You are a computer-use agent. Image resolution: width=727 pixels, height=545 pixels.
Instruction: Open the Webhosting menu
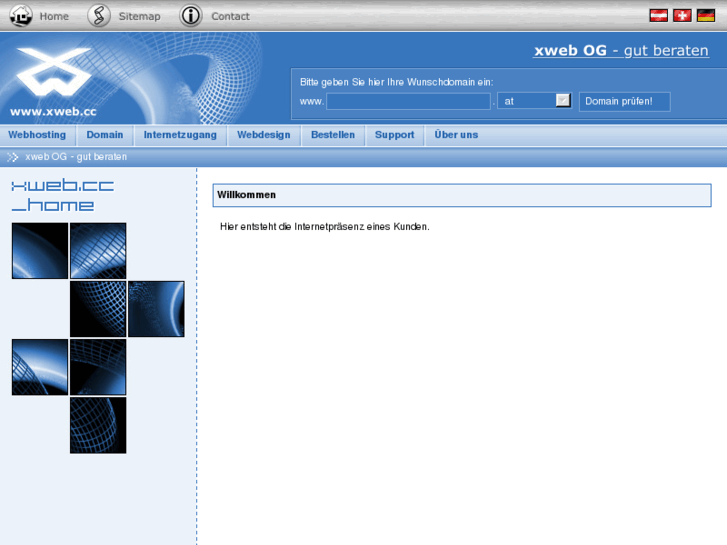[37, 135]
